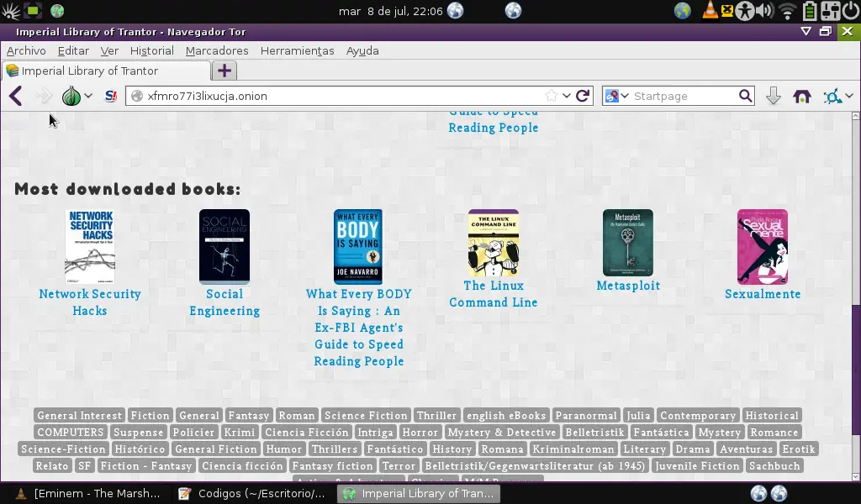Open the Historial menu
The width and height of the screenshot is (861, 504).
[x=151, y=51]
